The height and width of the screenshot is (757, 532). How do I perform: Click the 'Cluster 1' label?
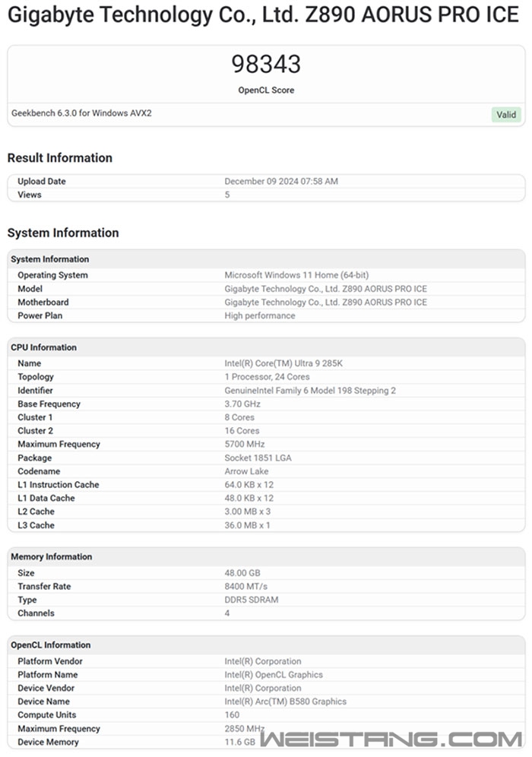[35, 417]
